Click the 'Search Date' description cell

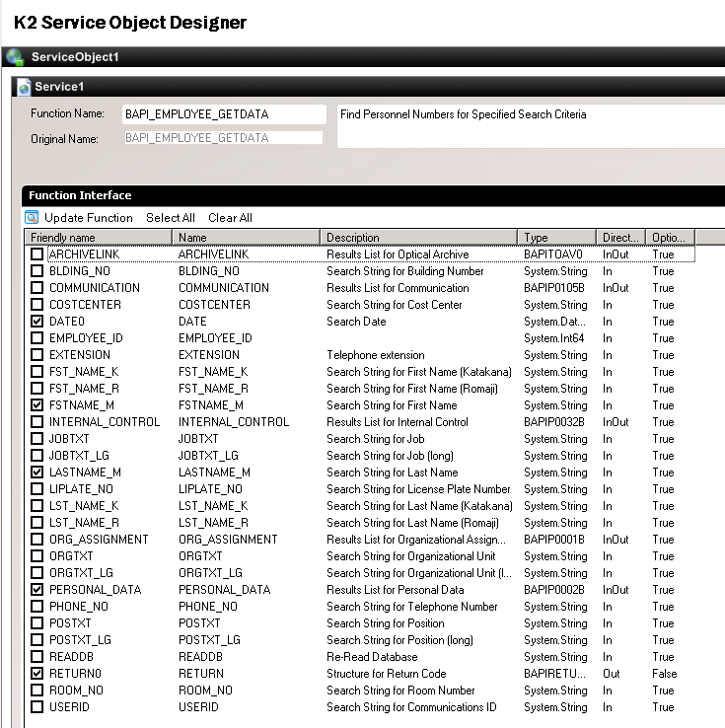pyautogui.click(x=356, y=322)
